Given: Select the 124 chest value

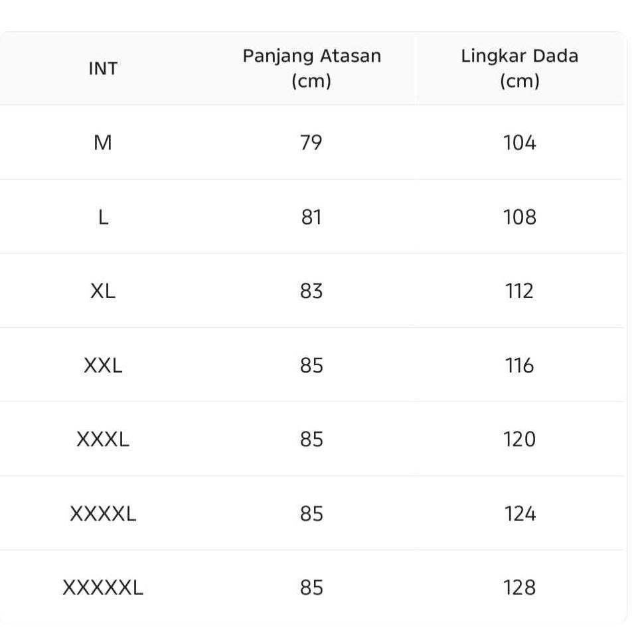Looking at the screenshot, I should [x=519, y=514].
